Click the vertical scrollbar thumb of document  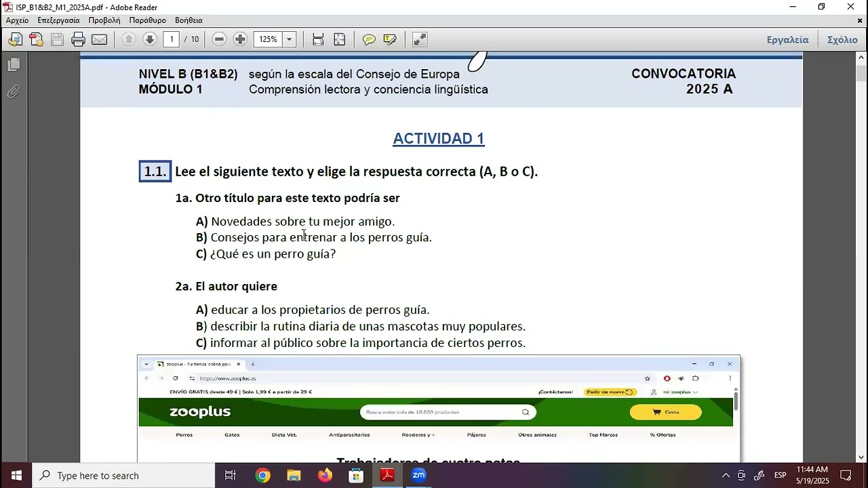[x=862, y=73]
